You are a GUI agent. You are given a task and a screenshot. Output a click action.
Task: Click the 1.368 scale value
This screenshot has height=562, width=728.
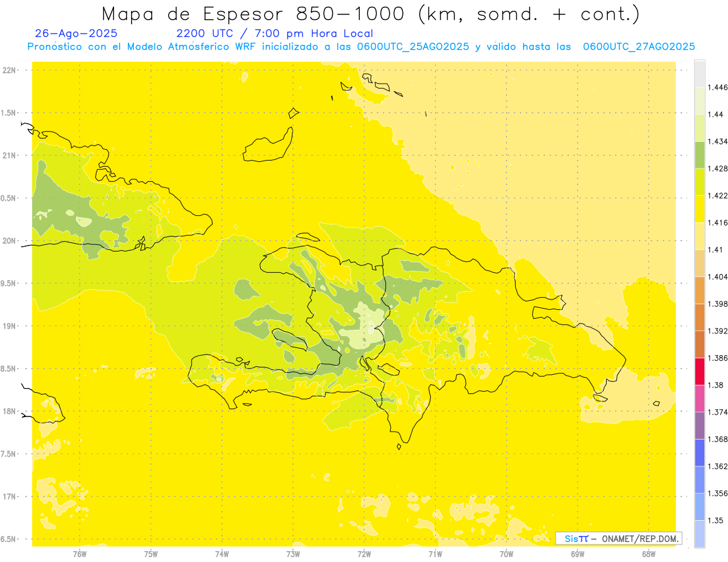(x=717, y=439)
